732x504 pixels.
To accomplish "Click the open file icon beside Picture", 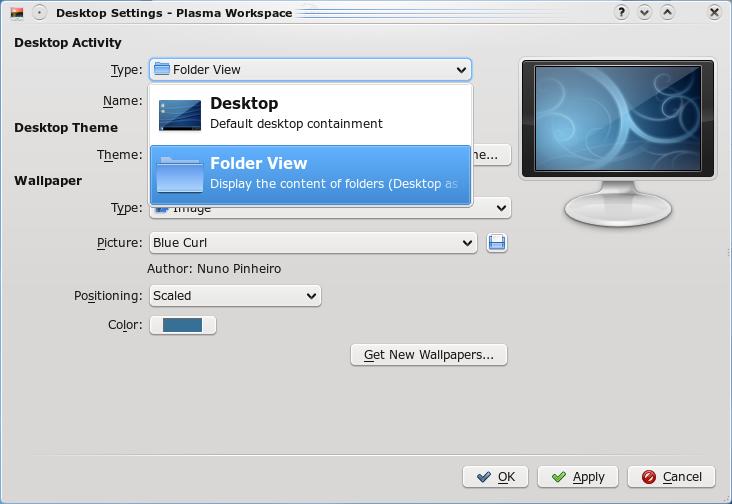I will [x=497, y=243].
